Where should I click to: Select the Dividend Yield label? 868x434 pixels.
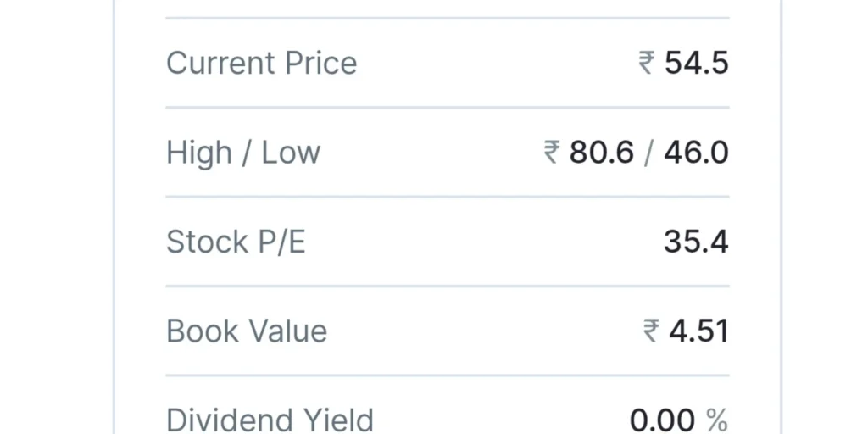270,420
